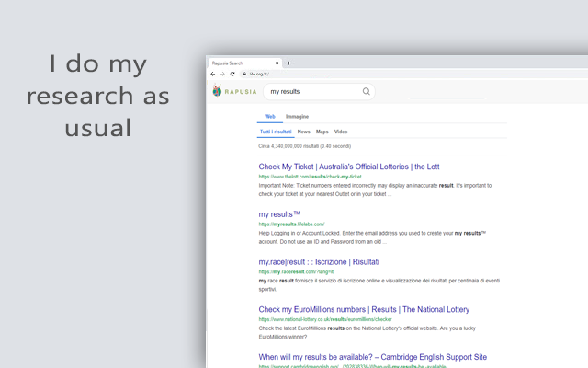The image size is (588, 368).
Task: Open Cambridge English Support Site result
Action: tap(373, 357)
